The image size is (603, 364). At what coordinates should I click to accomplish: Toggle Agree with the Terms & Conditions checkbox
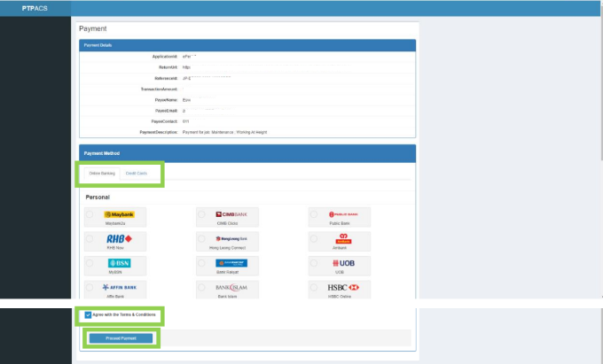coord(88,315)
